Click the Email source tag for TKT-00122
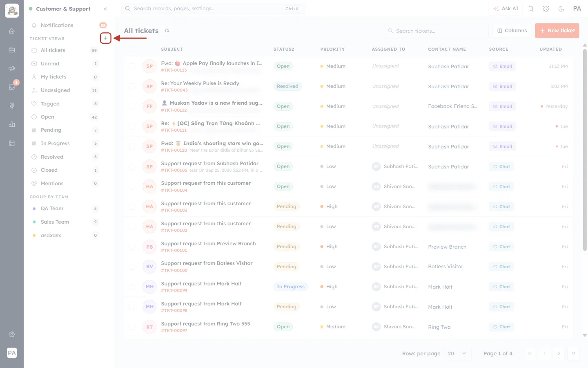This screenshot has height=368, width=588. pos(502,106)
